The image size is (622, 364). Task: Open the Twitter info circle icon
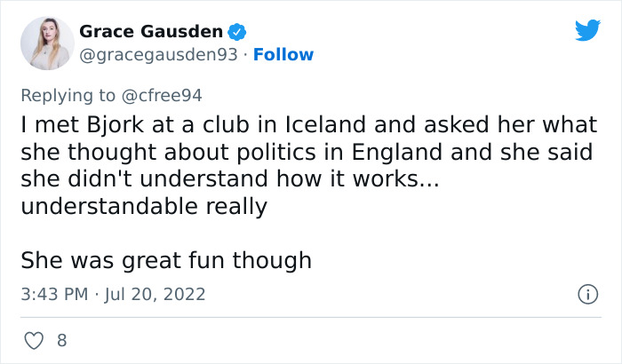pyautogui.click(x=586, y=293)
